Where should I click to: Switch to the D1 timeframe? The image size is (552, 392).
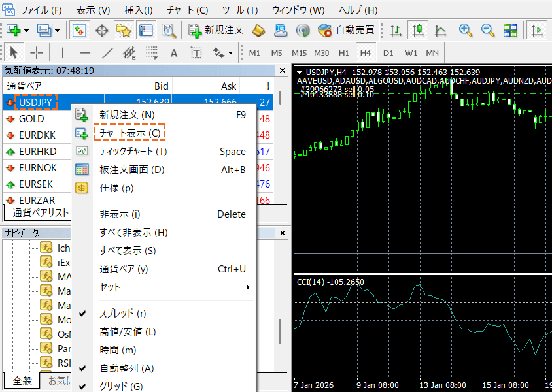click(388, 52)
